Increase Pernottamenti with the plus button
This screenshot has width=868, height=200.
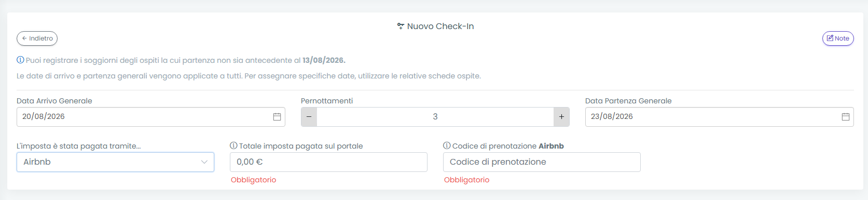[561, 117]
